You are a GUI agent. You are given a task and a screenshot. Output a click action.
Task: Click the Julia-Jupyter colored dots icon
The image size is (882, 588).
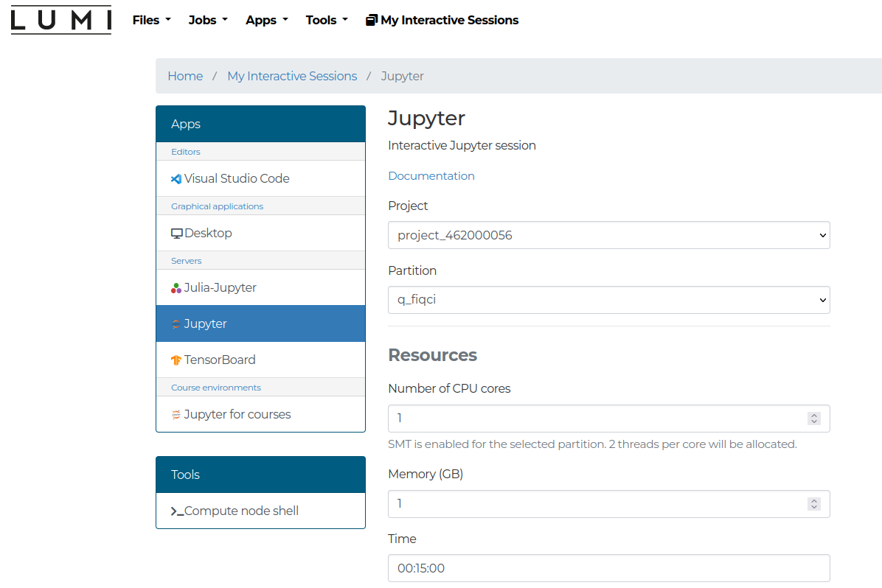(176, 288)
